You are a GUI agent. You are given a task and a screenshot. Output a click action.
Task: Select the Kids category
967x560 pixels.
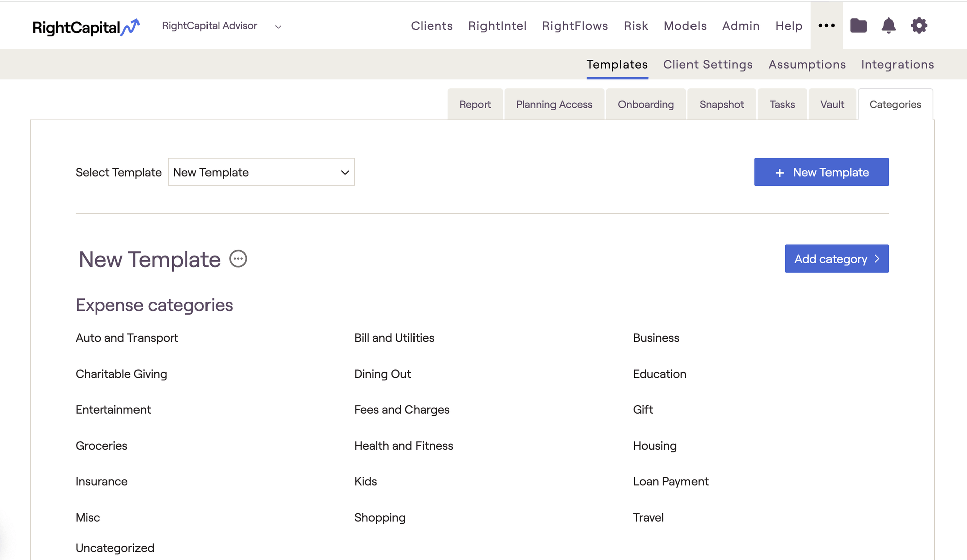(x=365, y=481)
